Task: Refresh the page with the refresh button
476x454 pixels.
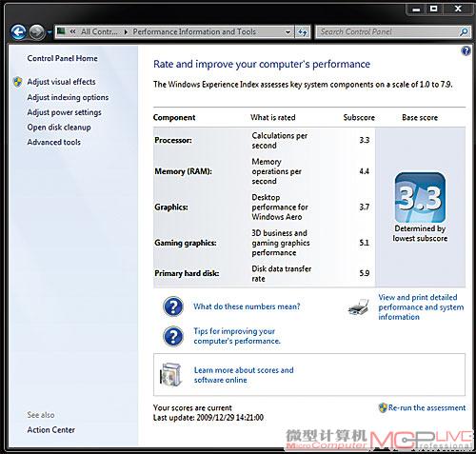Action: coord(303,32)
